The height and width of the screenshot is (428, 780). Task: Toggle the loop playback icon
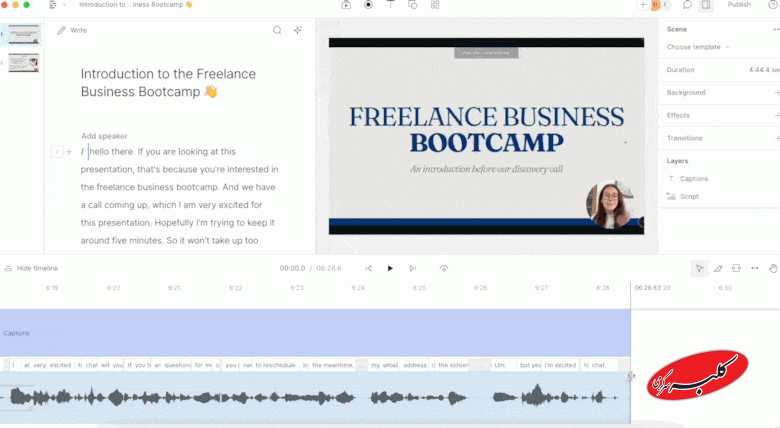[x=443, y=268]
